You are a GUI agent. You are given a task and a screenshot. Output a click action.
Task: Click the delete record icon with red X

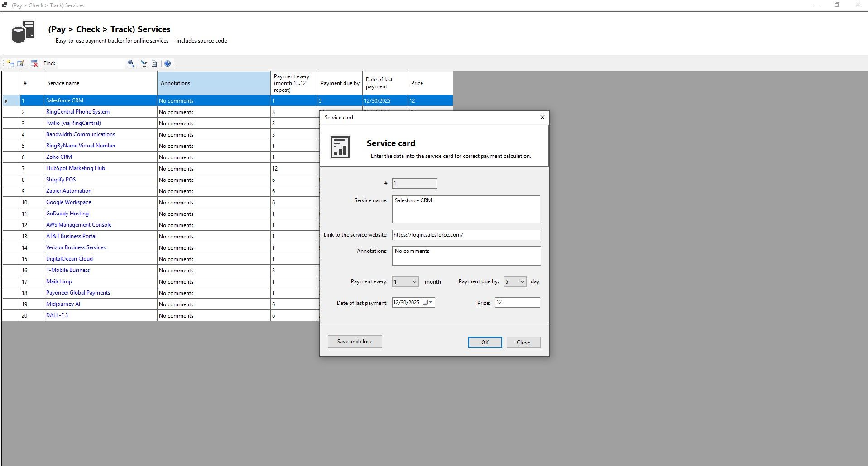pos(34,64)
